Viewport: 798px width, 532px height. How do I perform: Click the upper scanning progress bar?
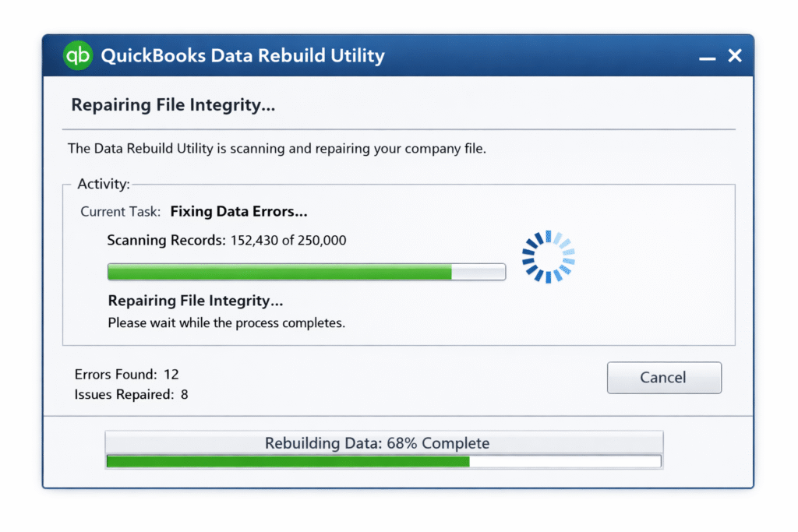pyautogui.click(x=305, y=272)
